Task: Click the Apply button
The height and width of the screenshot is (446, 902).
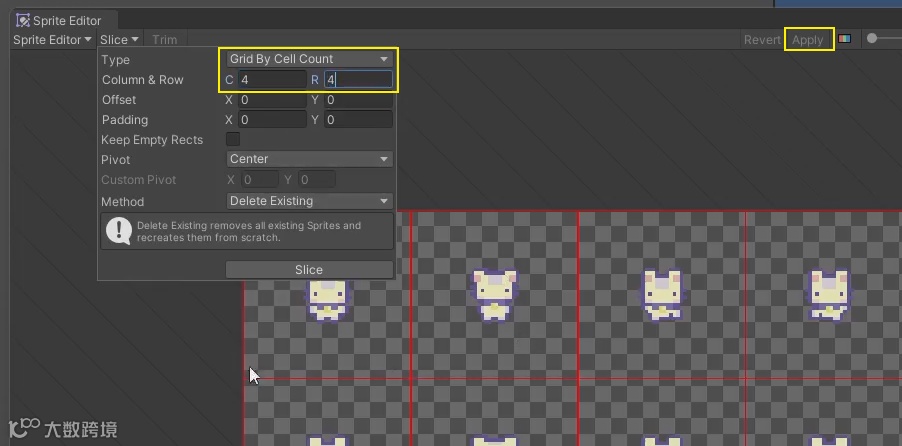Action: click(808, 40)
